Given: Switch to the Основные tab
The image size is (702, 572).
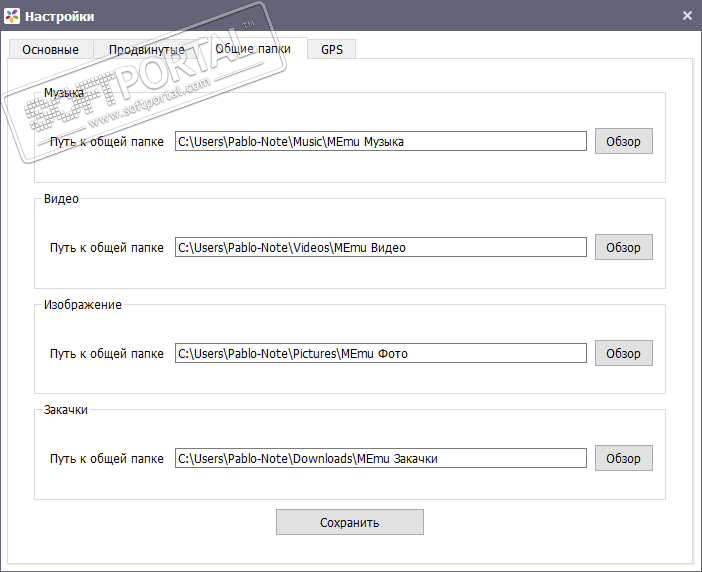Looking at the screenshot, I should (x=50, y=49).
